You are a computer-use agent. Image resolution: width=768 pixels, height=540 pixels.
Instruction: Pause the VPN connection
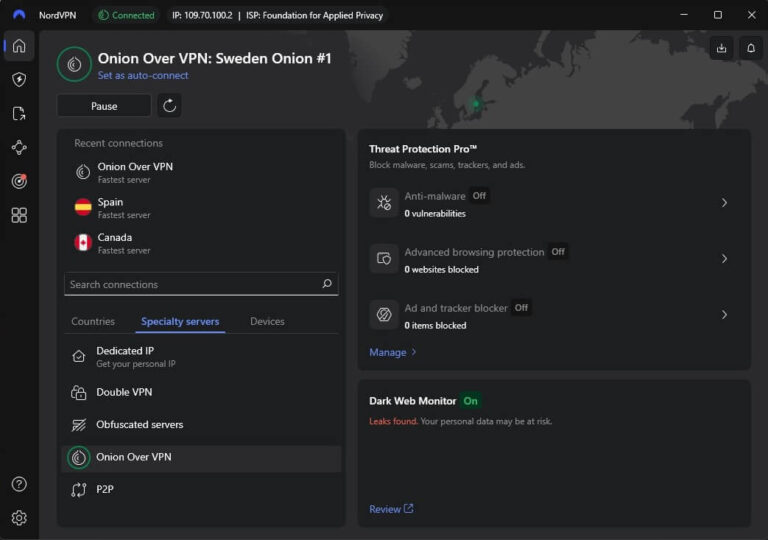click(x=104, y=106)
